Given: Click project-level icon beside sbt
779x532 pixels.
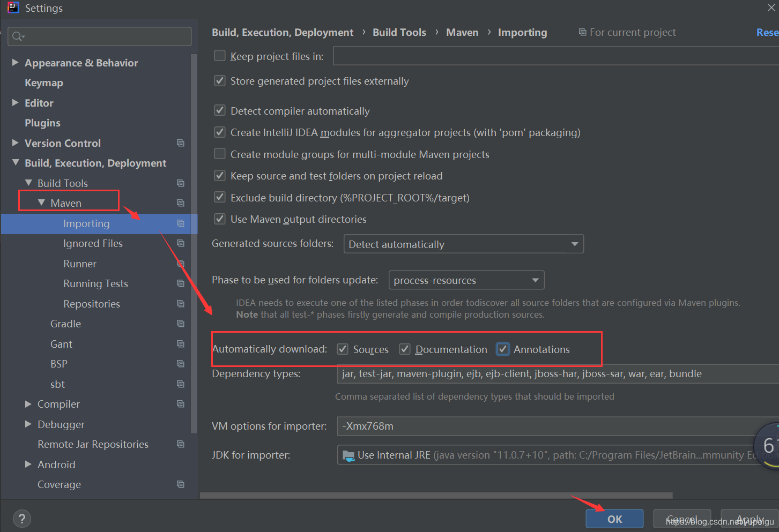Looking at the screenshot, I should [181, 384].
